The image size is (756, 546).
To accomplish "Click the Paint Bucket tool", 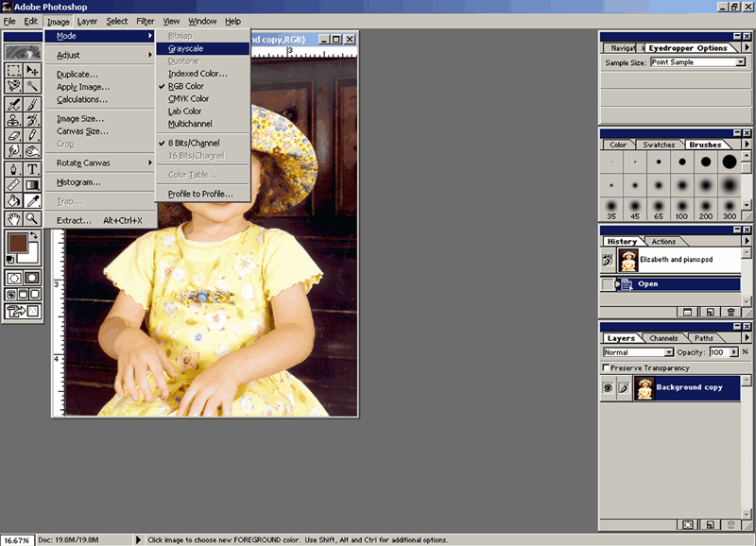I will [x=13, y=200].
